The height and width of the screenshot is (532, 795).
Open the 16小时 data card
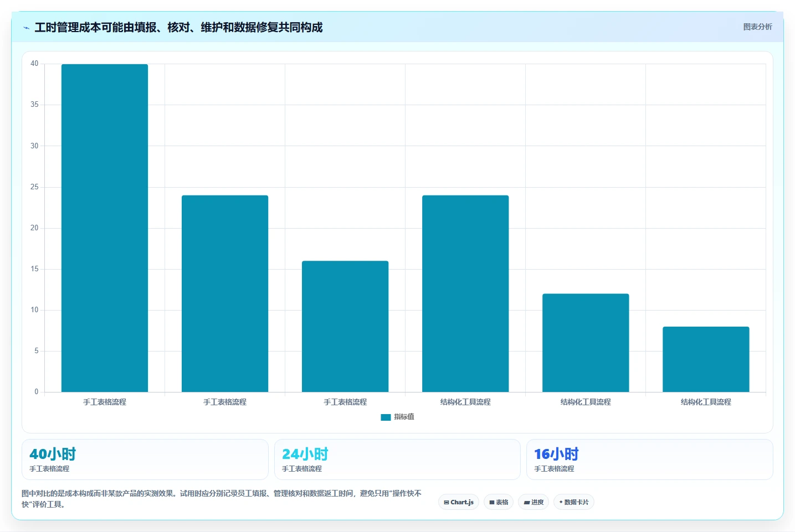point(649,459)
